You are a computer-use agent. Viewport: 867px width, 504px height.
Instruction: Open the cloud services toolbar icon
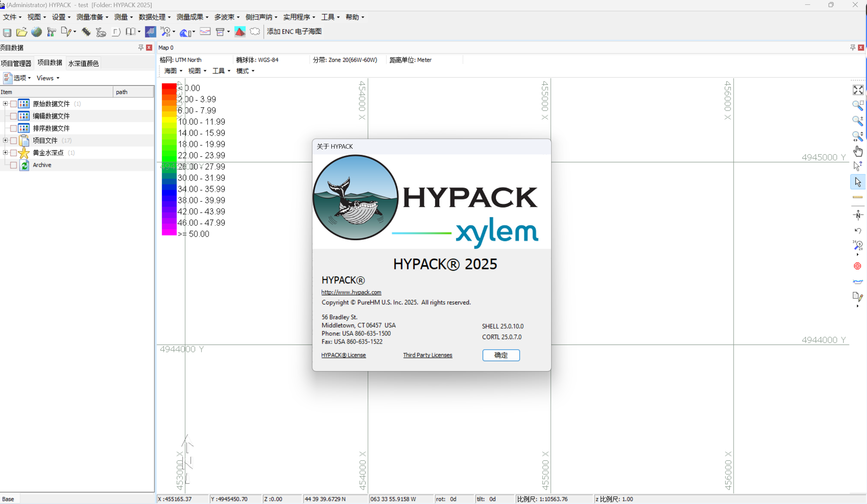255,31
